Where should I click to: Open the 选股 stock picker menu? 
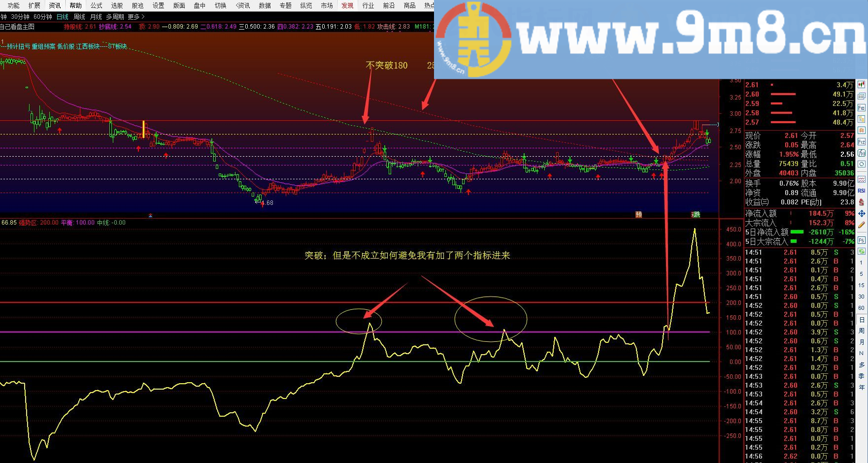pos(117,5)
